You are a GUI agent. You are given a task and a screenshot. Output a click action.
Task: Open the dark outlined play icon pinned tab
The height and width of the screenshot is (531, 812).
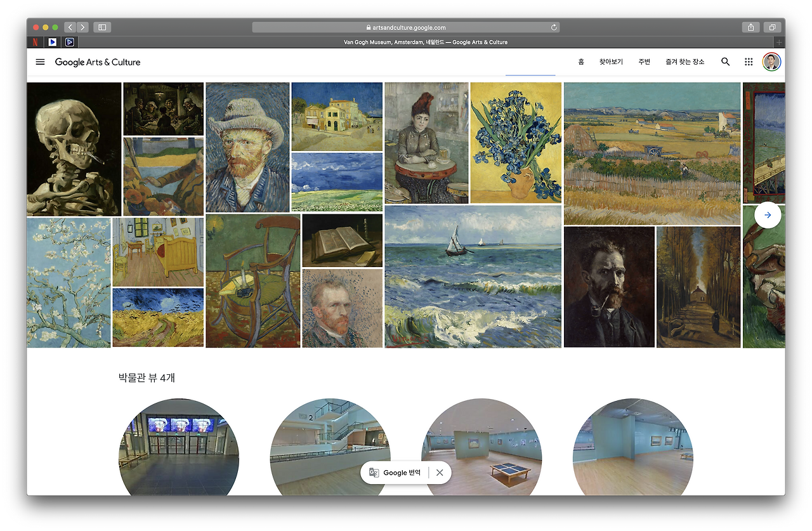(x=70, y=42)
